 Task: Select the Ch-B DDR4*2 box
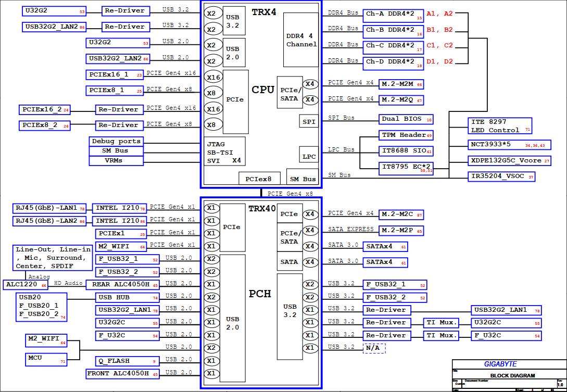pos(393,31)
